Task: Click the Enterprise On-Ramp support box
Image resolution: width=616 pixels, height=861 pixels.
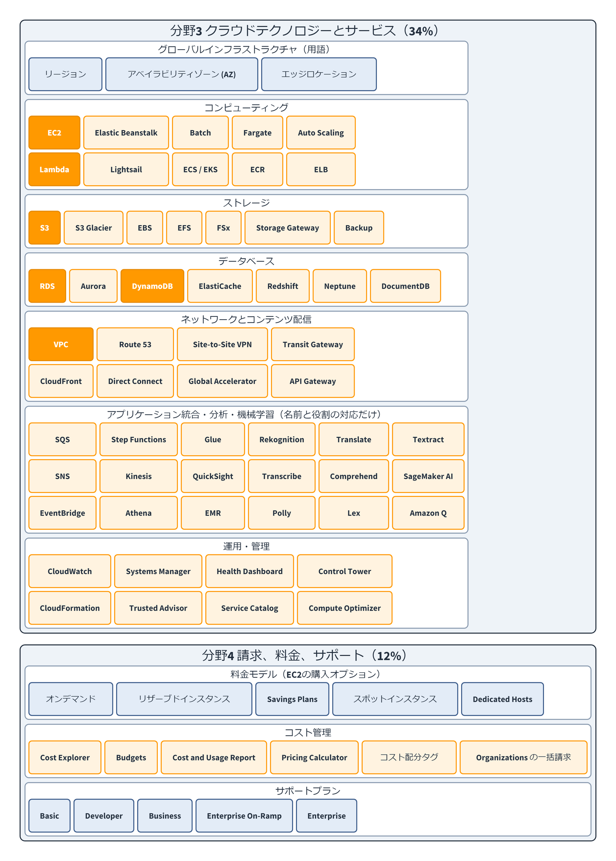Action: (244, 816)
